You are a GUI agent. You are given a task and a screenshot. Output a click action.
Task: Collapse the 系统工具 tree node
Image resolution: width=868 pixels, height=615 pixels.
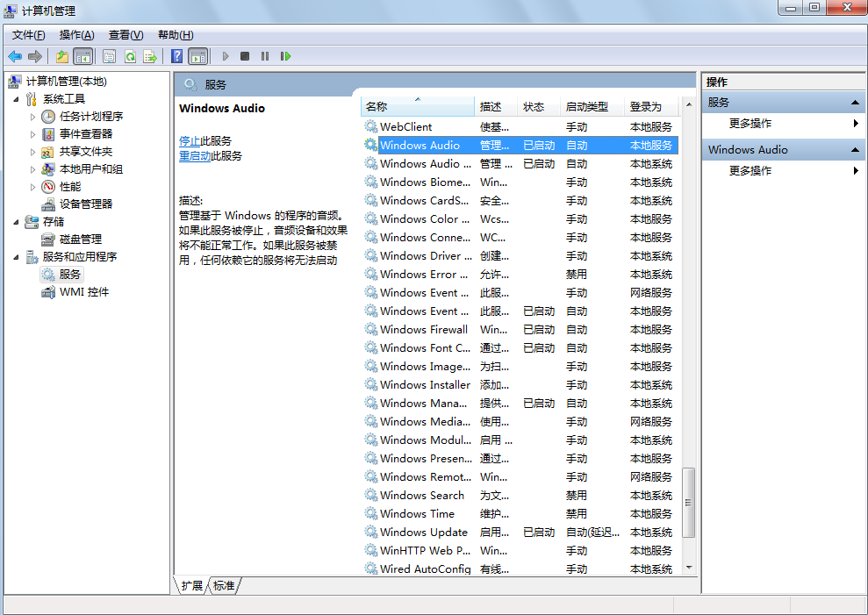pyautogui.click(x=17, y=99)
